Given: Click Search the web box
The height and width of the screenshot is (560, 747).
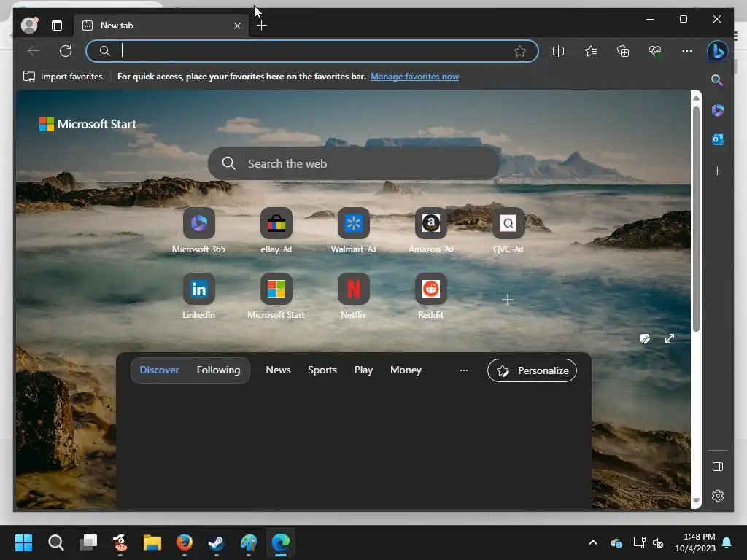Looking at the screenshot, I should click(354, 163).
